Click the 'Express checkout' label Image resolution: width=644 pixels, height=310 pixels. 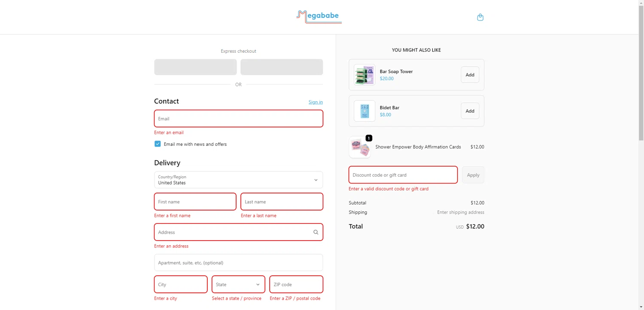click(238, 51)
